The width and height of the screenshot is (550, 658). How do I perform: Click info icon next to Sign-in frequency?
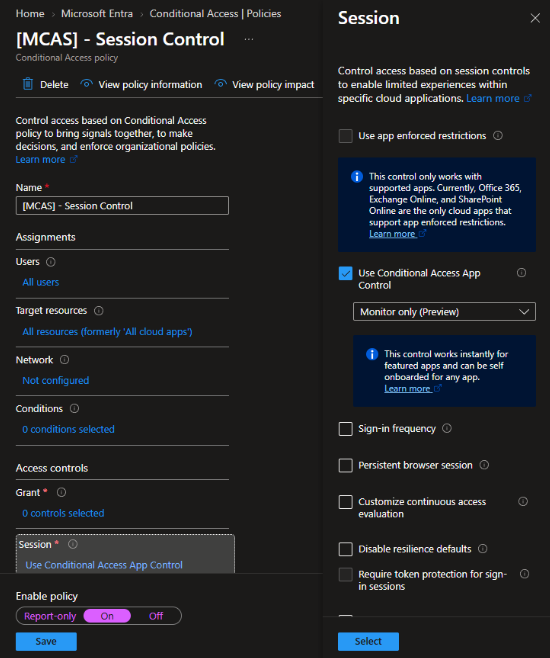pyautogui.click(x=447, y=428)
